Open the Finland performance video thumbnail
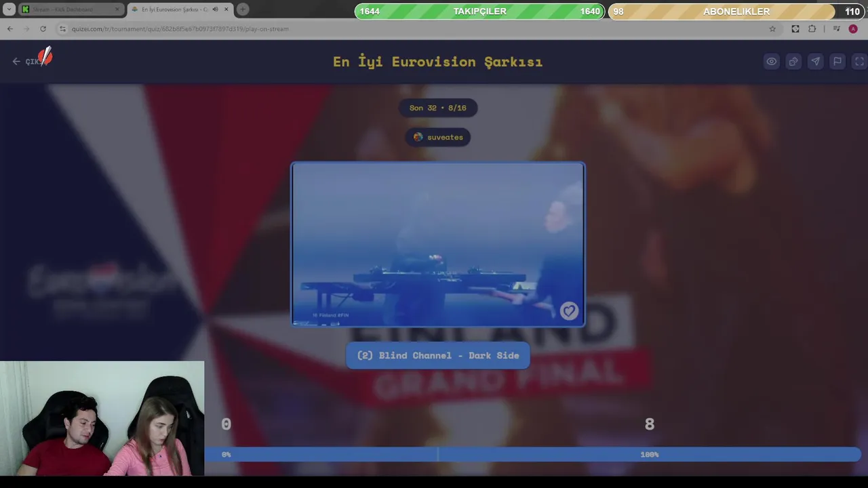Viewport: 868px width, 488px height. 438,245
